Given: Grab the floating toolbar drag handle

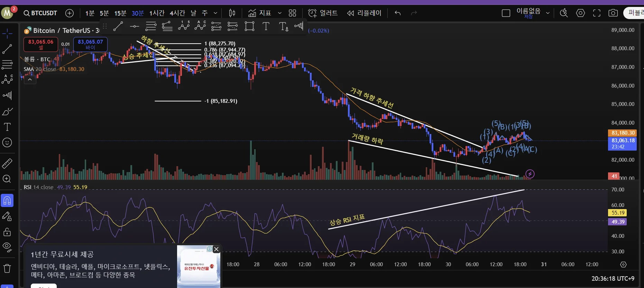Looking at the screenshot, I should [105, 26].
